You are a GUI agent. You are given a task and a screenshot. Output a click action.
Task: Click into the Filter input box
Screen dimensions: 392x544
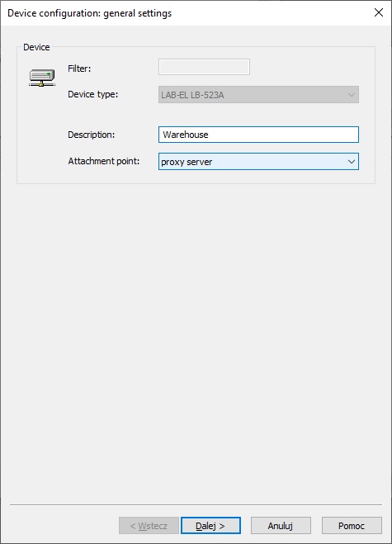point(204,67)
